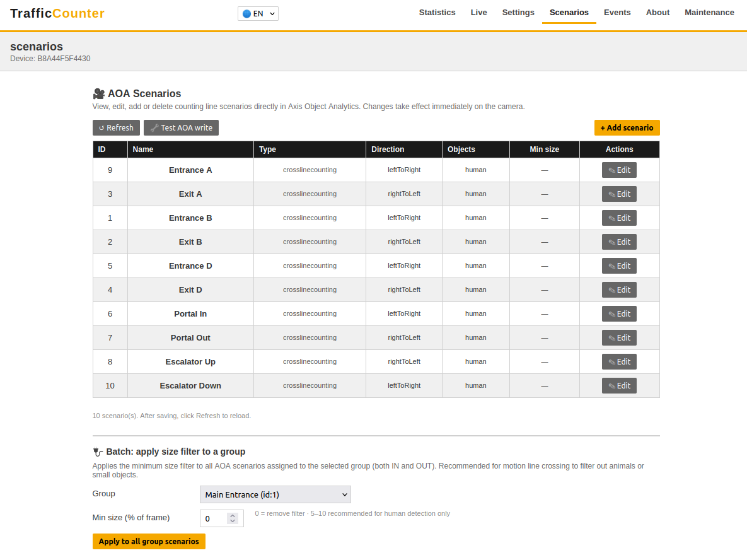Select the Entrance B name cell
The width and height of the screenshot is (747, 560).
[190, 218]
